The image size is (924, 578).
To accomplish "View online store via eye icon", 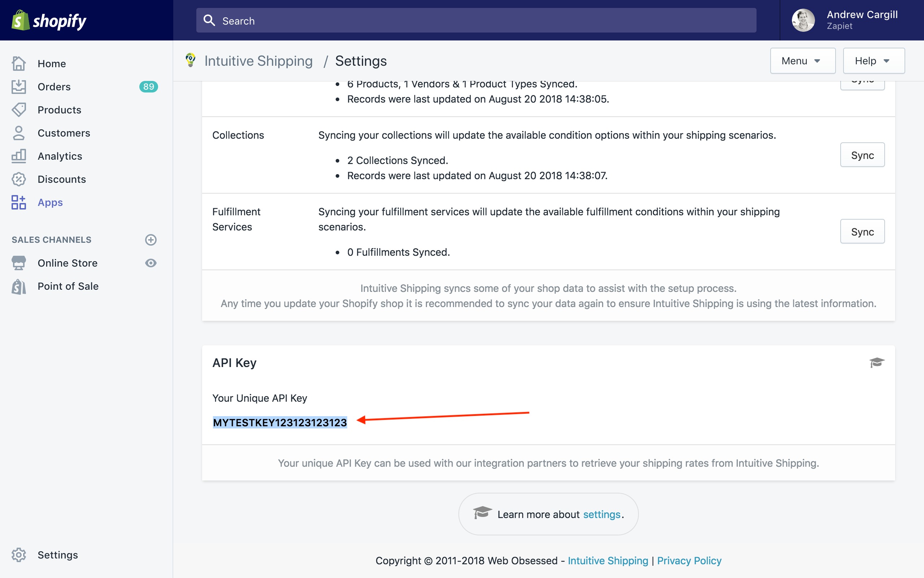I will [x=151, y=263].
